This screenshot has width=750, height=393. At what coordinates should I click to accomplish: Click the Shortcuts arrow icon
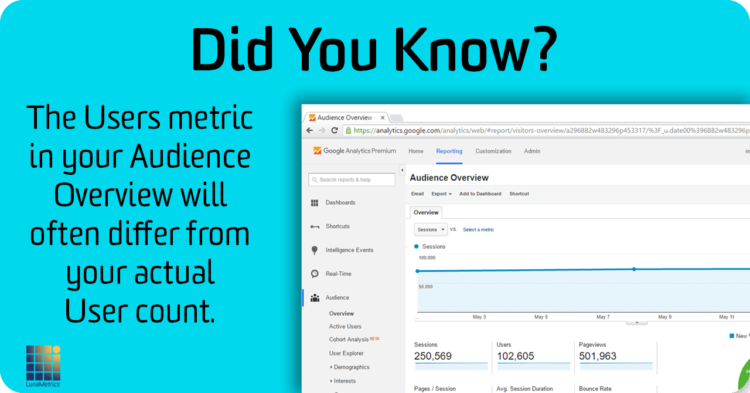click(x=315, y=227)
